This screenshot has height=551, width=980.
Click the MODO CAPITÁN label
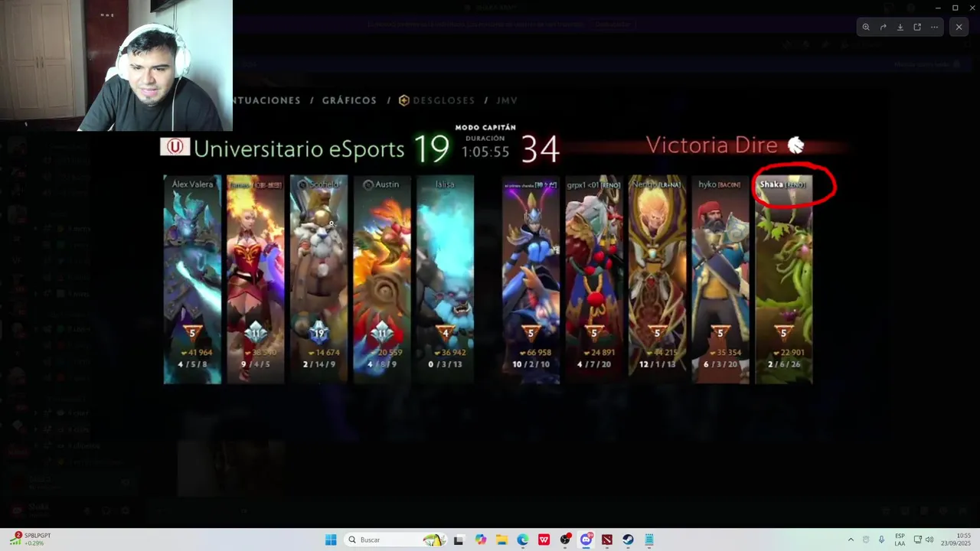(x=485, y=128)
